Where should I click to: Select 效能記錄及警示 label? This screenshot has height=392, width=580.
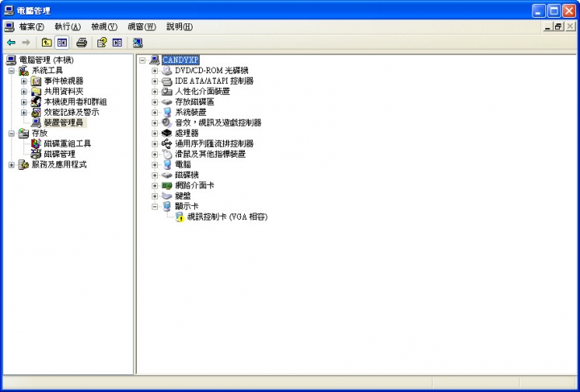pyautogui.click(x=72, y=113)
